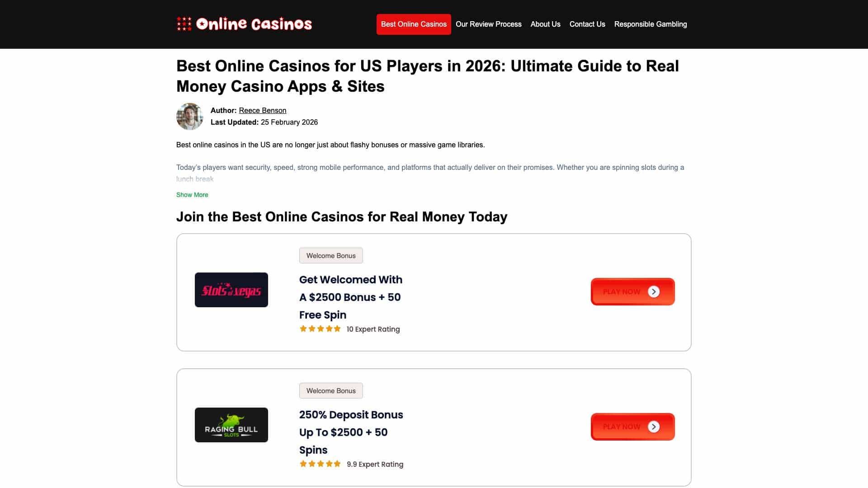Image resolution: width=868 pixels, height=488 pixels.
Task: Open the About Us page
Action: point(545,24)
